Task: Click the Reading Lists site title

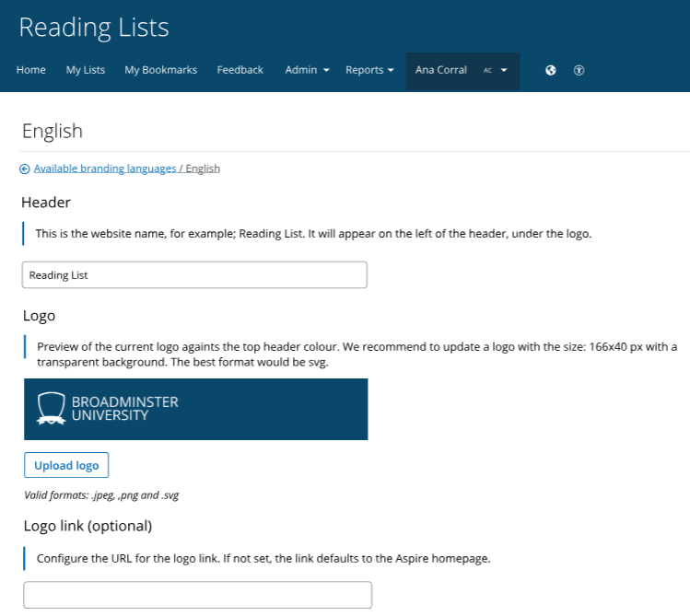Action: (94, 27)
